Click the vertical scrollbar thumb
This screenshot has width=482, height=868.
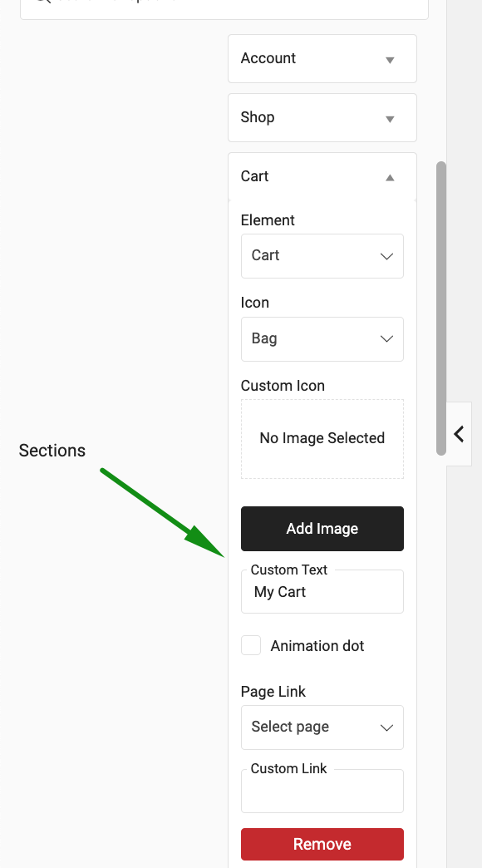coord(441,308)
